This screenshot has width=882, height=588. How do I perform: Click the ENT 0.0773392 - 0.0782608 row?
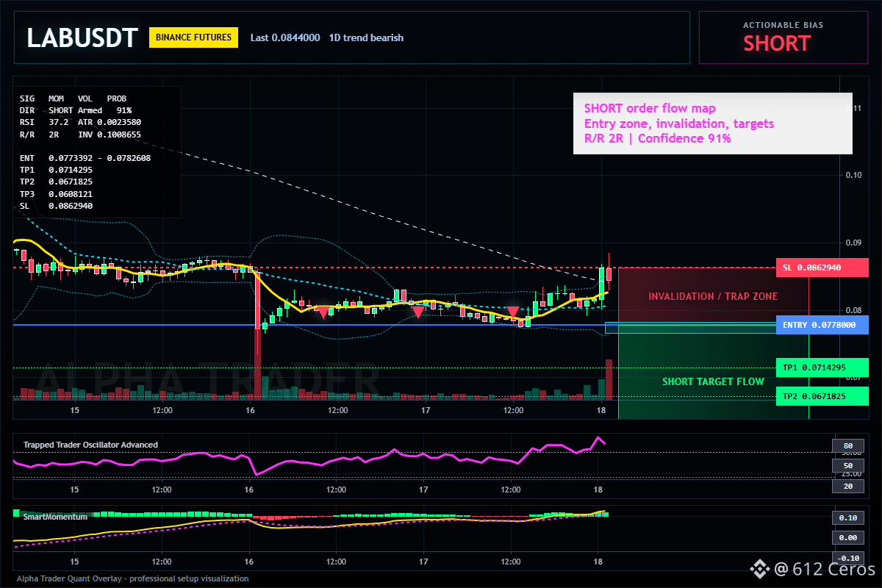coord(85,158)
